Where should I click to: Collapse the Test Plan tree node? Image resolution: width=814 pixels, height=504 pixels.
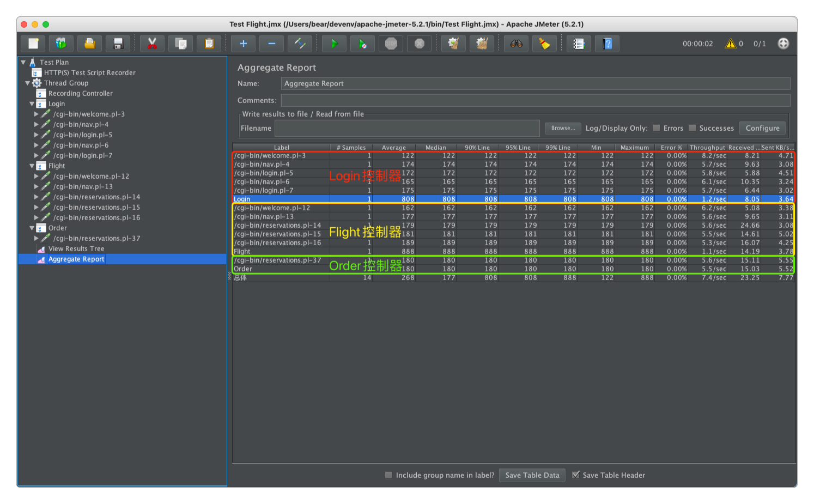23,62
